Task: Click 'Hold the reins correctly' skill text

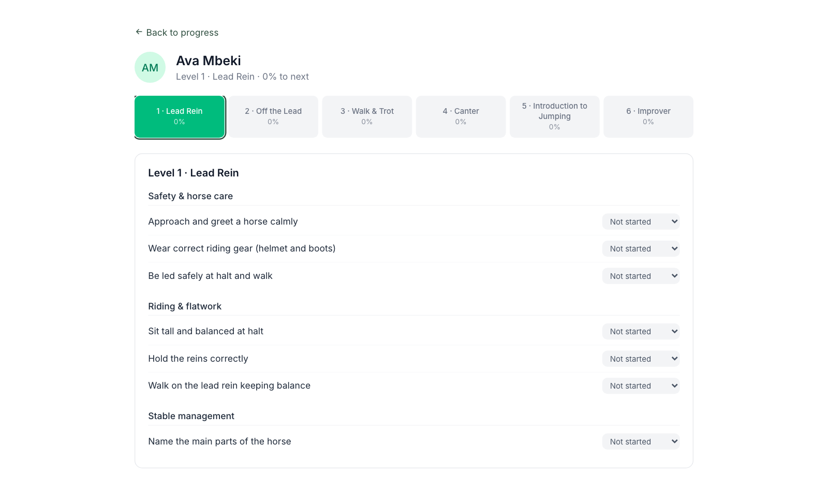Action: [198, 359]
